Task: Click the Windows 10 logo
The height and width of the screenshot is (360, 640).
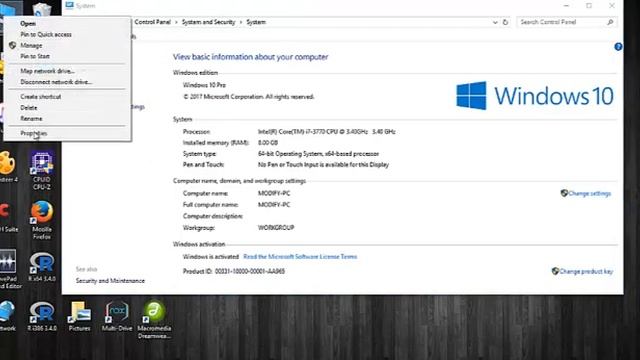Action: [x=535, y=96]
